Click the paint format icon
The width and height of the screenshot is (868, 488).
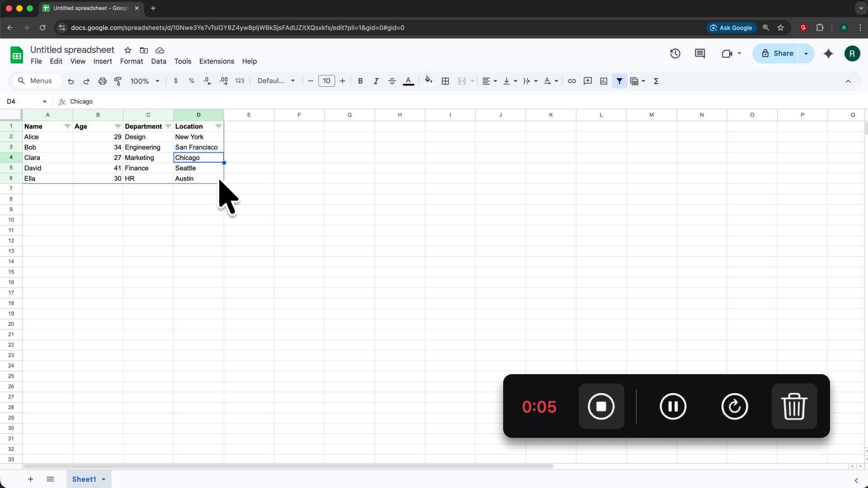[118, 81]
